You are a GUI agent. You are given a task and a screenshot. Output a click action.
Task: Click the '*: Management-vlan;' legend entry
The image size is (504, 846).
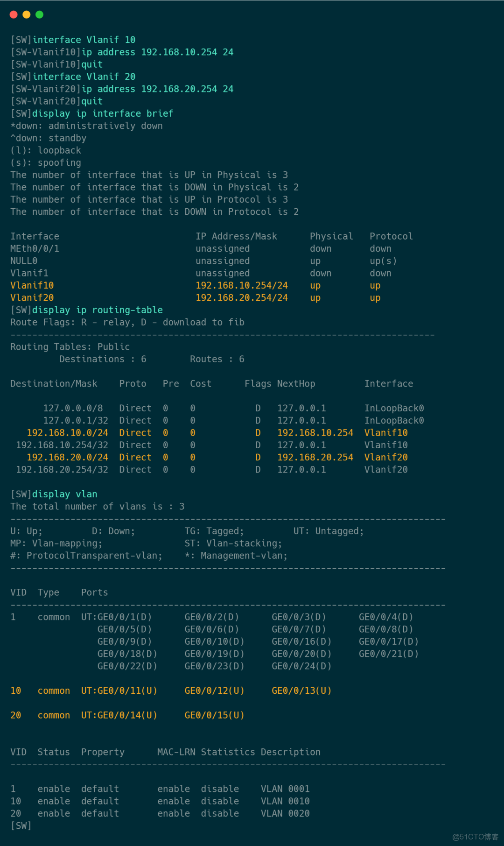click(x=236, y=556)
